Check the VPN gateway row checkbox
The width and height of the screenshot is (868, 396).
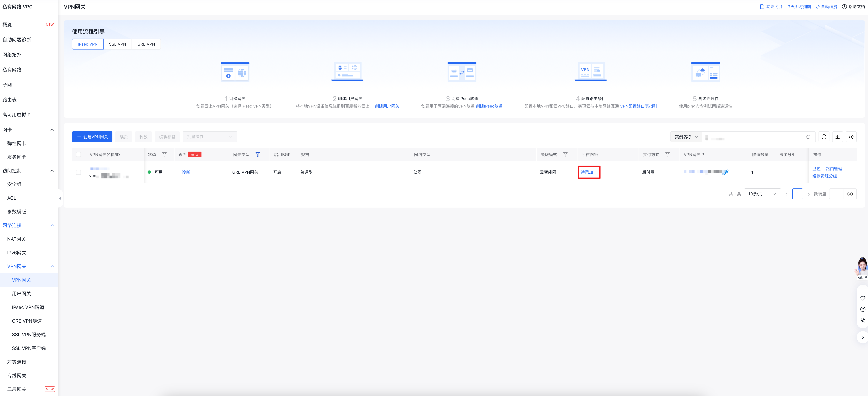click(78, 172)
